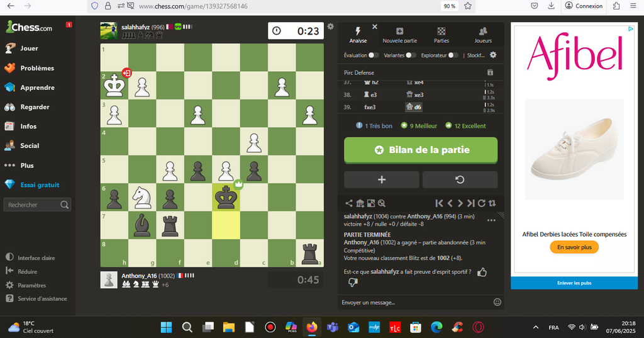Click the Bilan de la partie button

[421, 150]
